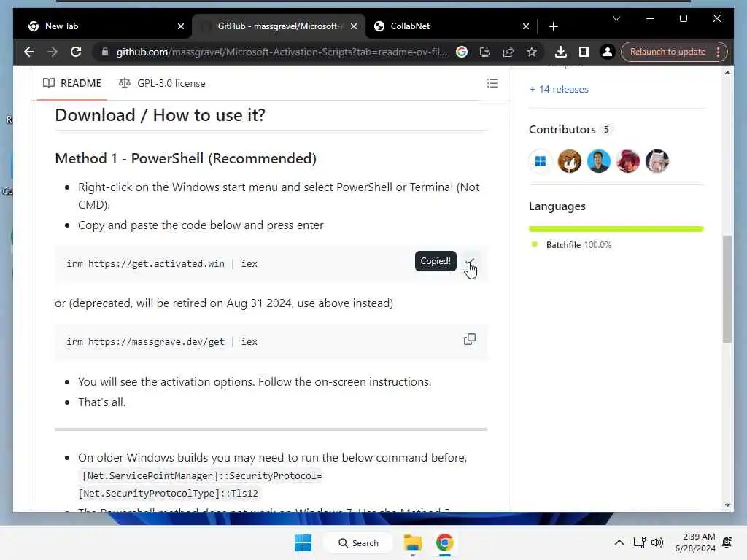The width and height of the screenshot is (747, 560).
Task: Open the notifications bell icon
Action: [x=727, y=542]
